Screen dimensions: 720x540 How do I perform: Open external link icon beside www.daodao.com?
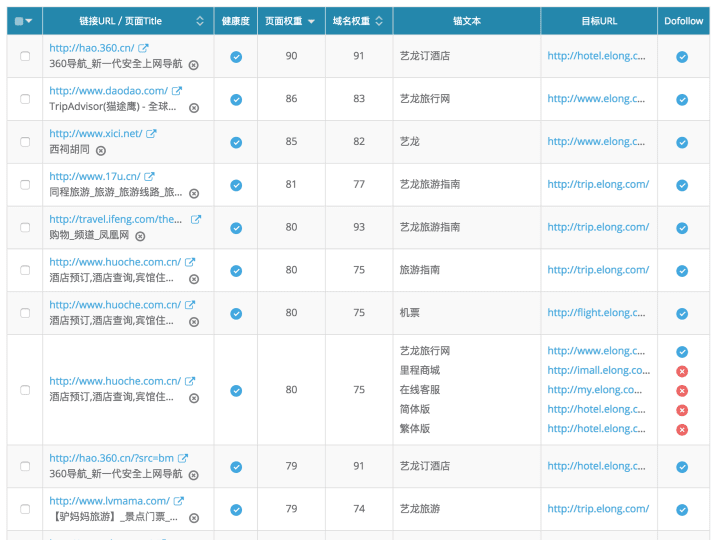(x=177, y=91)
